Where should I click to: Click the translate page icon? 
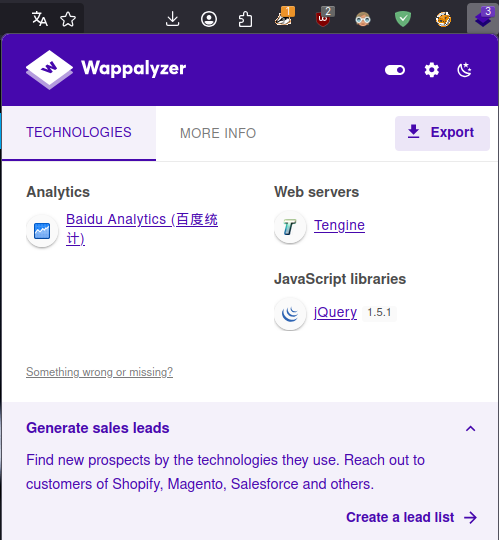pos(40,19)
